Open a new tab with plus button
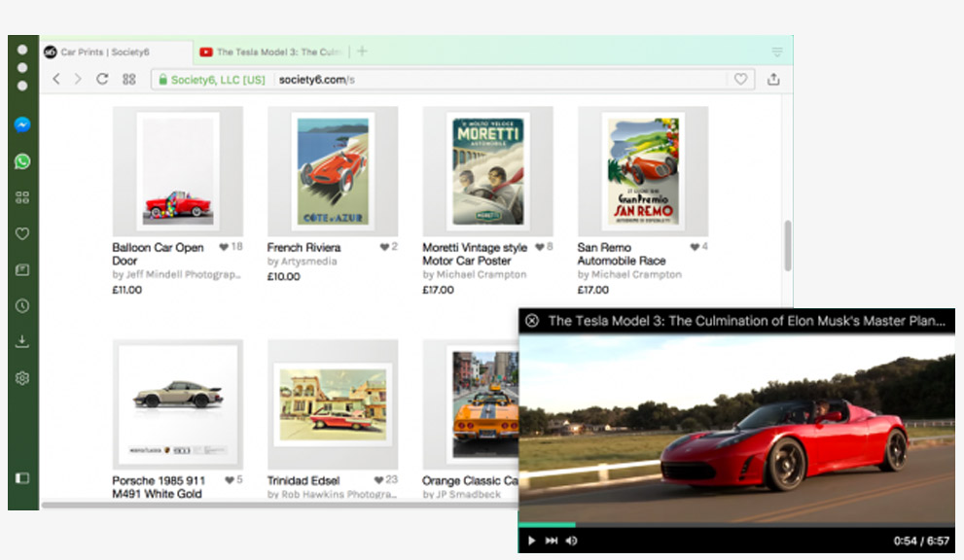 [x=362, y=52]
